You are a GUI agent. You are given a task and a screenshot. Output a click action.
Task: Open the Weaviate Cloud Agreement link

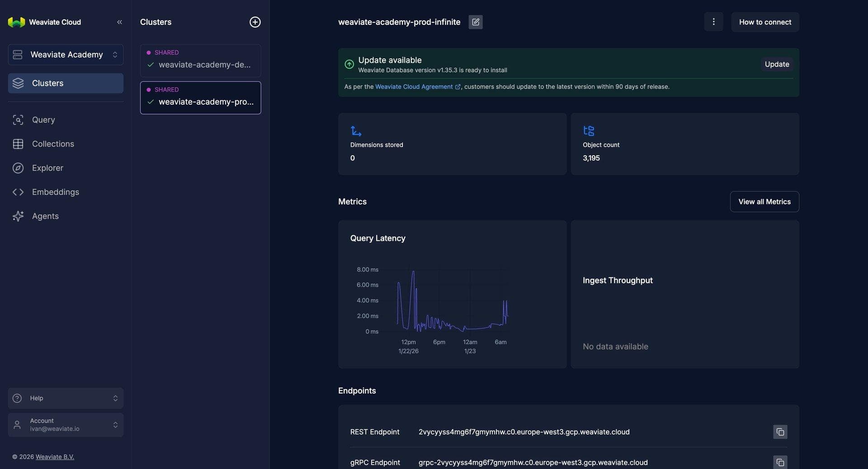click(x=418, y=87)
